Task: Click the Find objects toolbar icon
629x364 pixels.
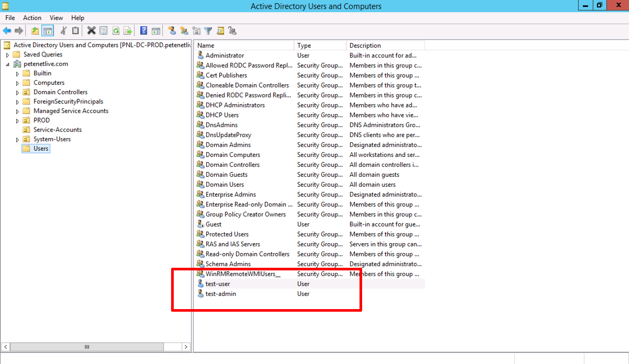Action: tap(220, 31)
